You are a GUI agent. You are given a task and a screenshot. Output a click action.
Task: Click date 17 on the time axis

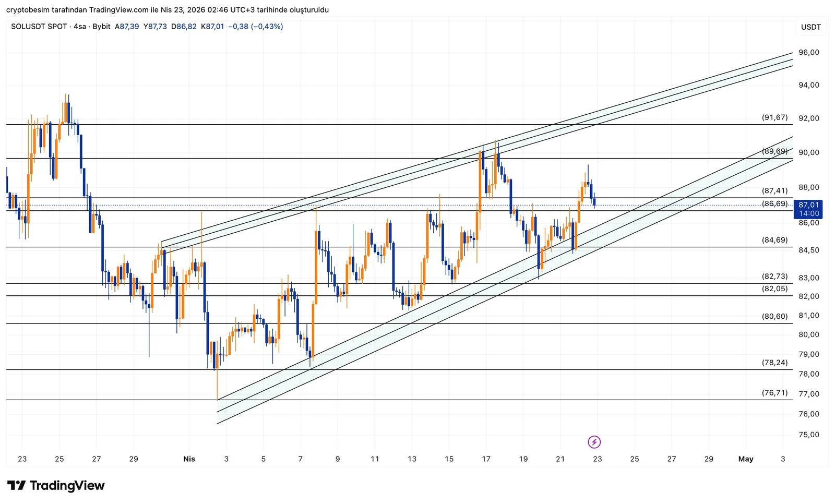[x=486, y=459]
